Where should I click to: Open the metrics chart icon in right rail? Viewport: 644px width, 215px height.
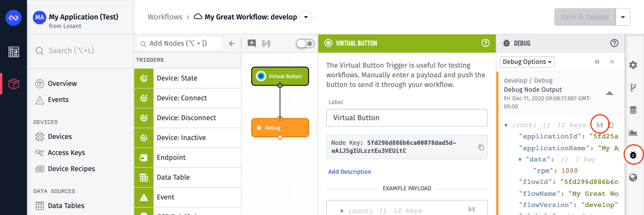pos(633,132)
